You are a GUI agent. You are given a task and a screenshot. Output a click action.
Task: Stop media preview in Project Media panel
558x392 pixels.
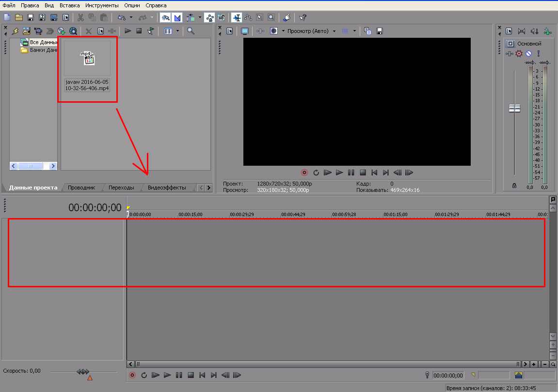[x=139, y=31]
